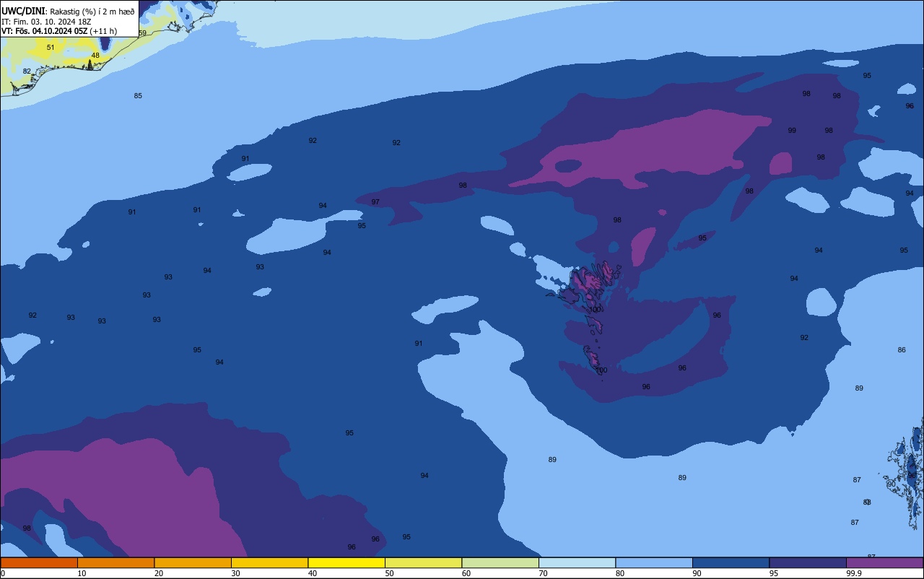Click the legend tick label '10'
Image resolution: width=924 pixels, height=579 pixels.
pyautogui.click(x=82, y=573)
